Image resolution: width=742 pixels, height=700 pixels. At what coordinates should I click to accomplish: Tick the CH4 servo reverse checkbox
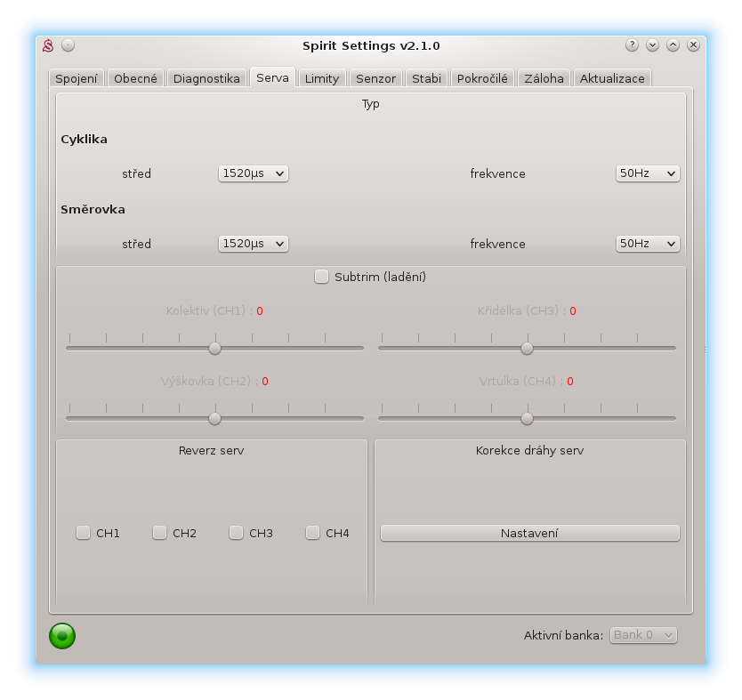pyautogui.click(x=313, y=533)
